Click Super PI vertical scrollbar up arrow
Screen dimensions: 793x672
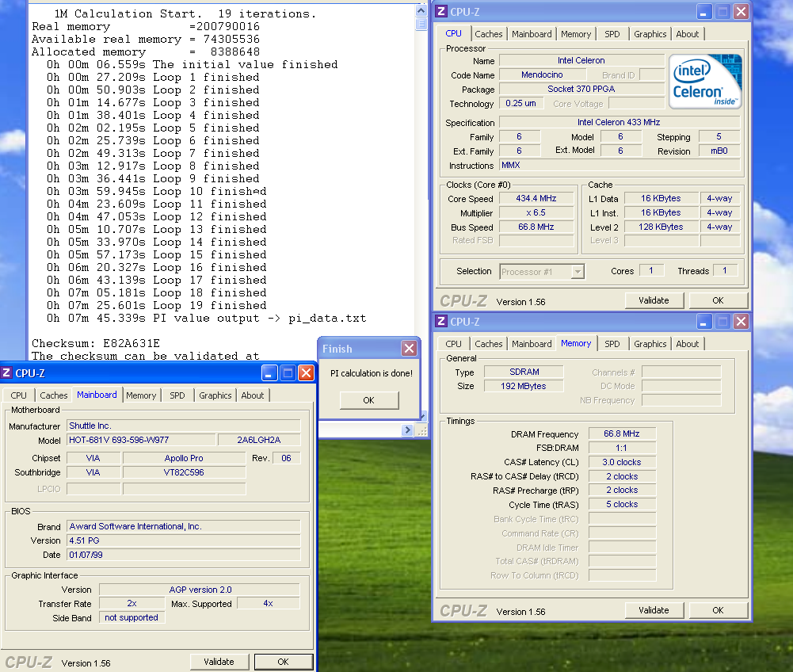[421, 10]
